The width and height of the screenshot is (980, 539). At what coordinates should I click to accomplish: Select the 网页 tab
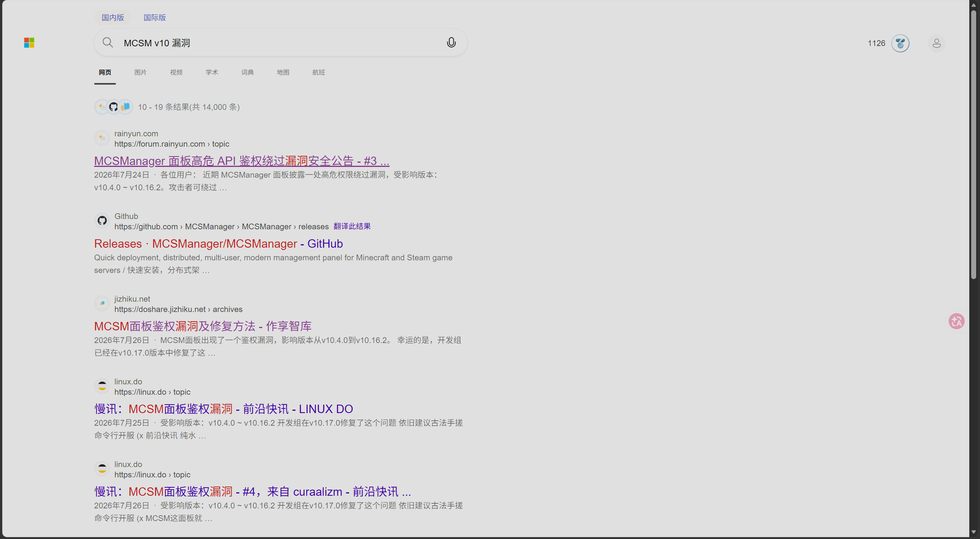105,72
